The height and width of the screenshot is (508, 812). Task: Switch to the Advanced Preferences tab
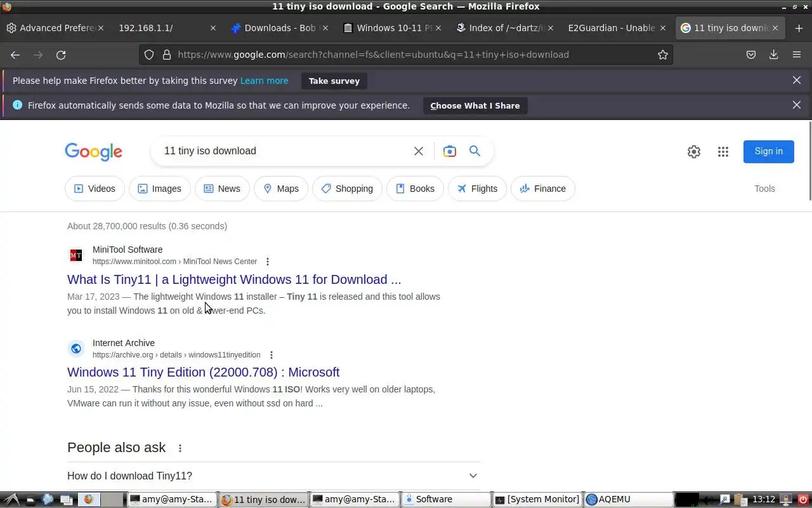(x=52, y=28)
